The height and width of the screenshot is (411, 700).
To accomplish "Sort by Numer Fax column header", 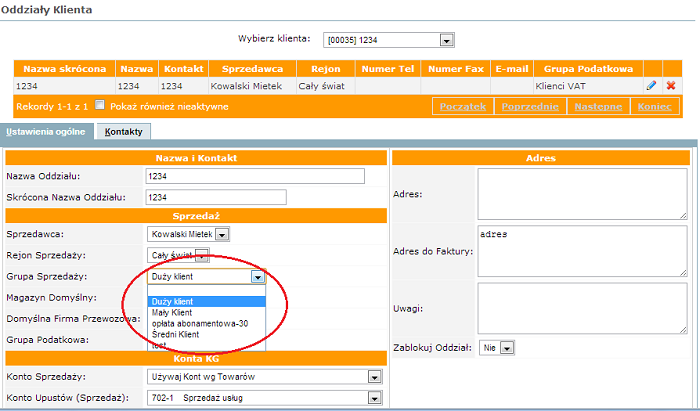I will click(455, 69).
